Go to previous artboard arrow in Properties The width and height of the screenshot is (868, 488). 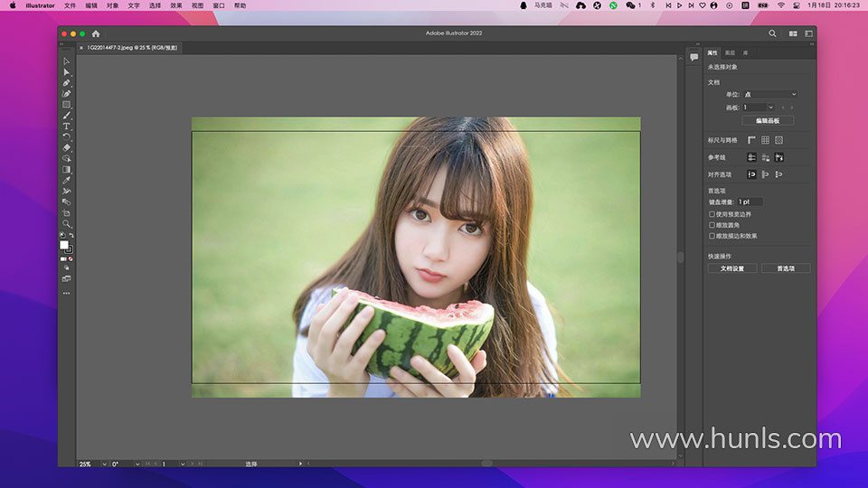pos(783,108)
